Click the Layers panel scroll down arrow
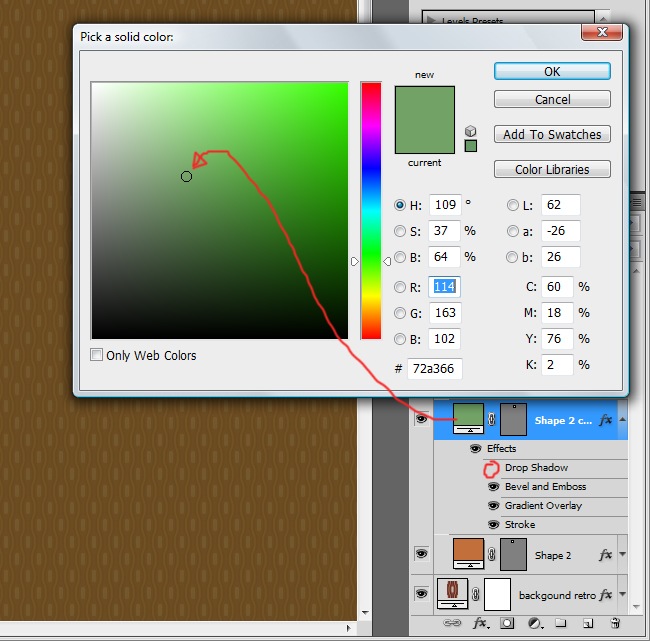This screenshot has width=650, height=641. 637,607
